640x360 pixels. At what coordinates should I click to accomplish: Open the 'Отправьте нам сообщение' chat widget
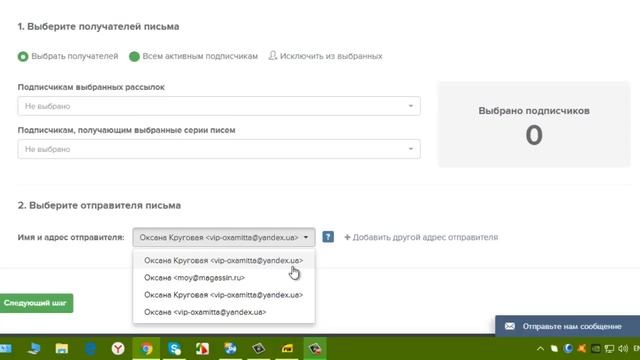[567, 326]
